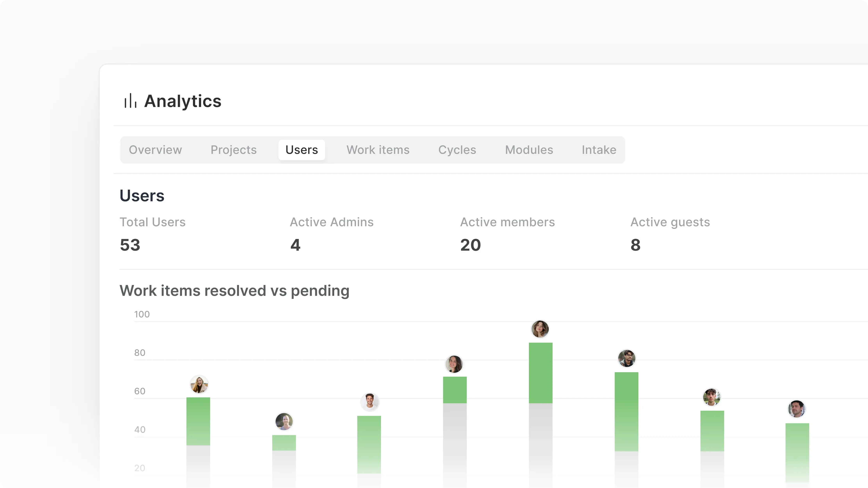Select the Users tab
868x488 pixels.
[x=302, y=150]
